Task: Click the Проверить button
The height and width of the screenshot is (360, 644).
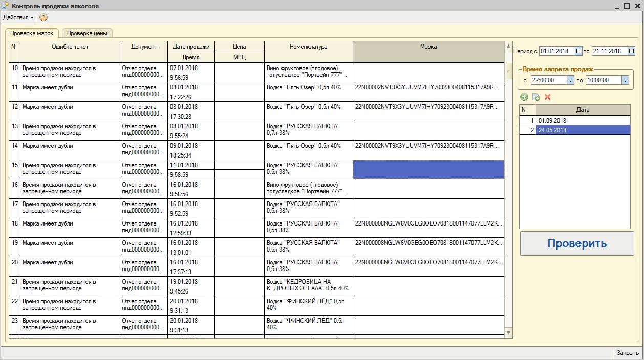Action: click(x=577, y=243)
